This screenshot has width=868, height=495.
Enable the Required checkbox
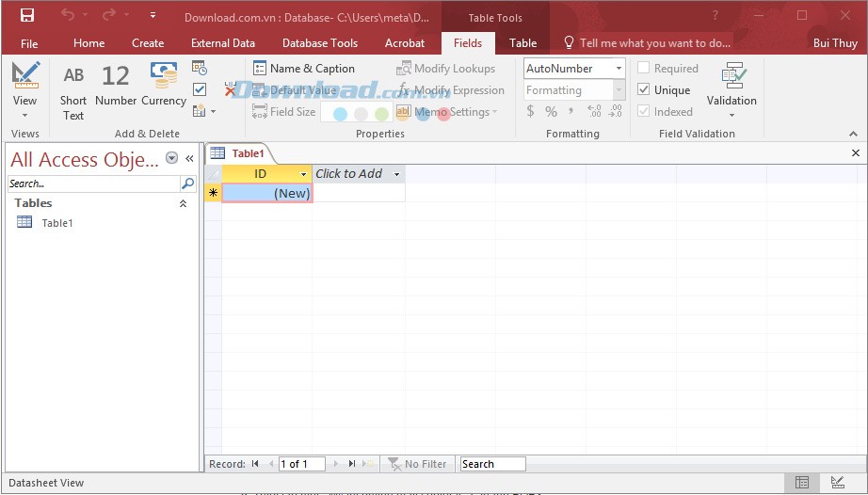(644, 69)
